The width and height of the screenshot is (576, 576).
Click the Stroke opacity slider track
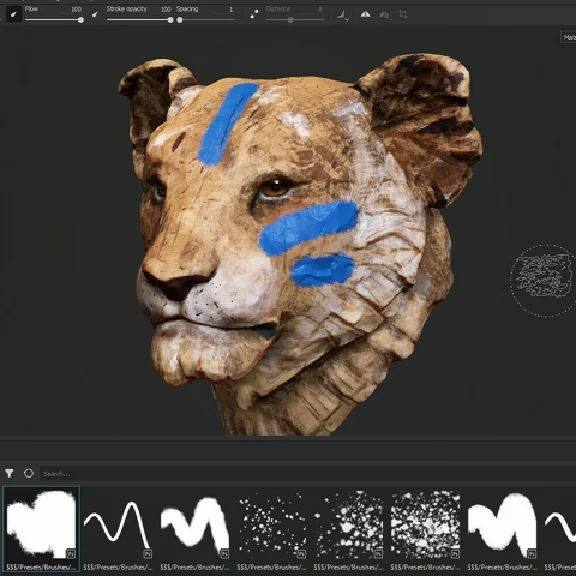(140, 20)
